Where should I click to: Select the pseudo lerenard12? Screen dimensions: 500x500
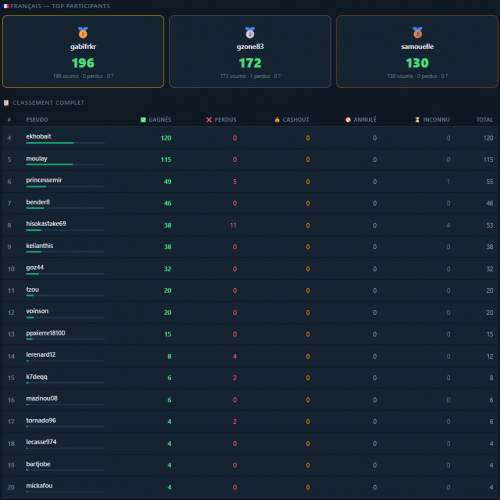coord(41,355)
